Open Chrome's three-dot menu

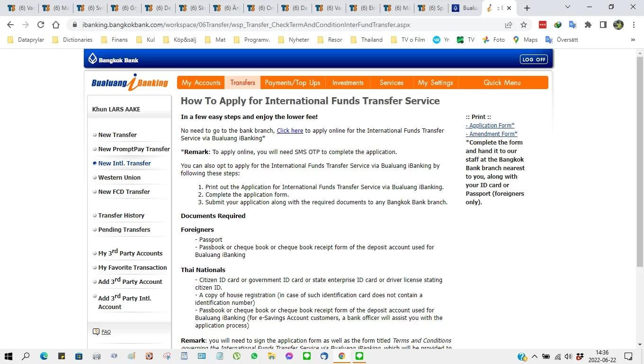pos(634,24)
